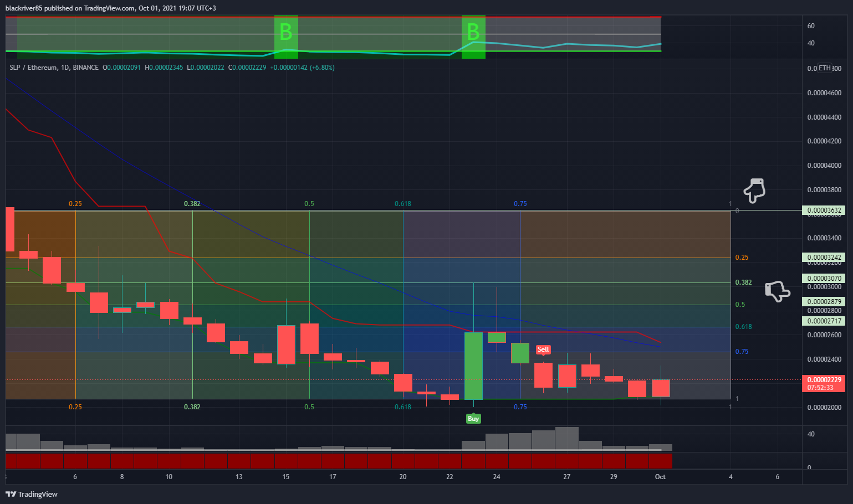Click the 0.00004600 price scale value
Image resolution: width=853 pixels, height=504 pixels.
tap(824, 93)
